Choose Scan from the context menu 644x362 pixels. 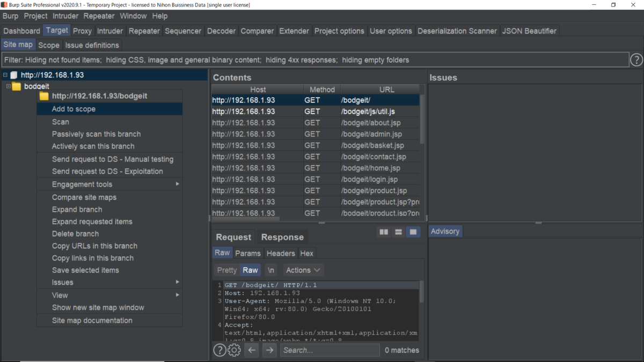point(109,122)
